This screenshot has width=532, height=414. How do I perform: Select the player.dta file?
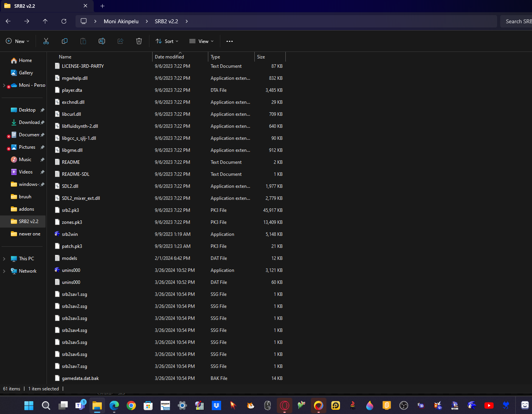[x=170, y=90]
